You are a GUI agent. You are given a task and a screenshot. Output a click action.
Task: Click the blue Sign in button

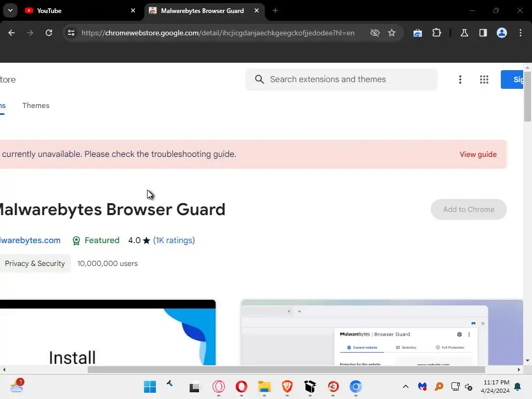tap(512, 79)
